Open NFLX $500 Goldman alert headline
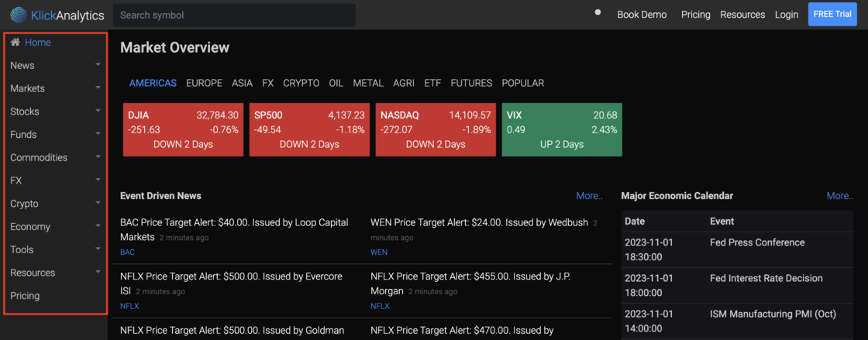 coord(232,330)
